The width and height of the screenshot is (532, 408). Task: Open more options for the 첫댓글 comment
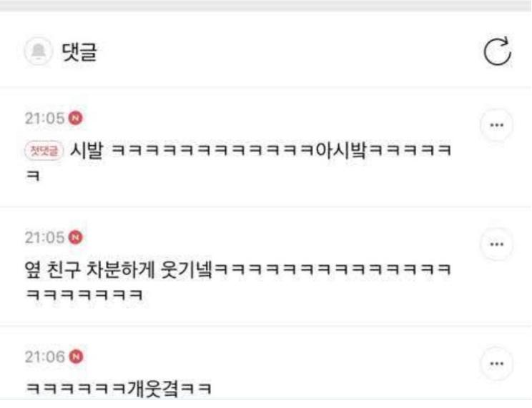(x=497, y=125)
